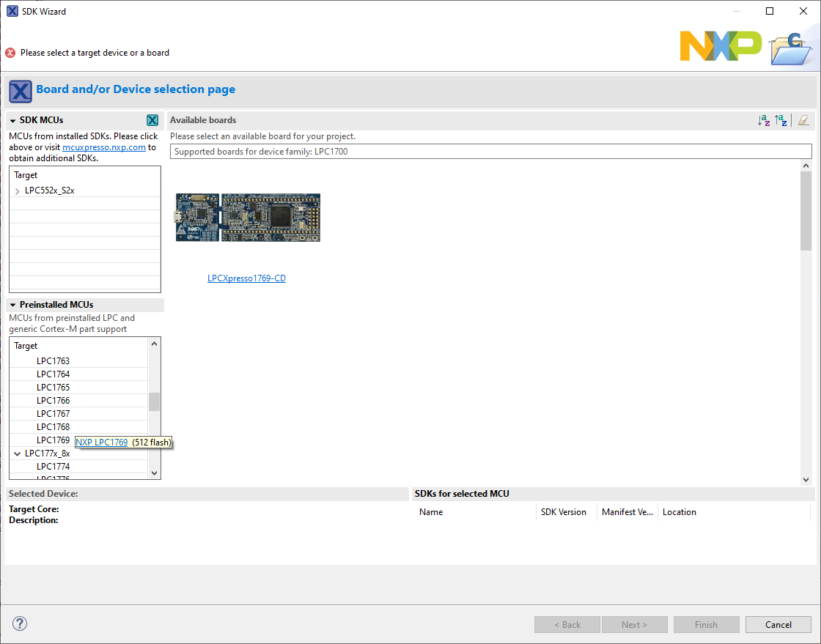Sort available boards in reverse alphabetical order
Viewport: 821px width, 644px height.
781,120
